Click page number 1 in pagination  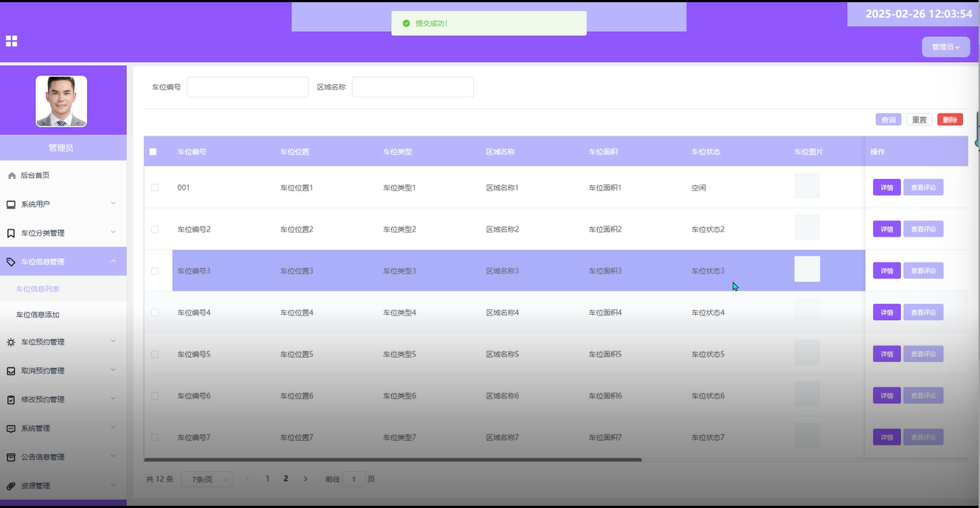click(x=267, y=479)
